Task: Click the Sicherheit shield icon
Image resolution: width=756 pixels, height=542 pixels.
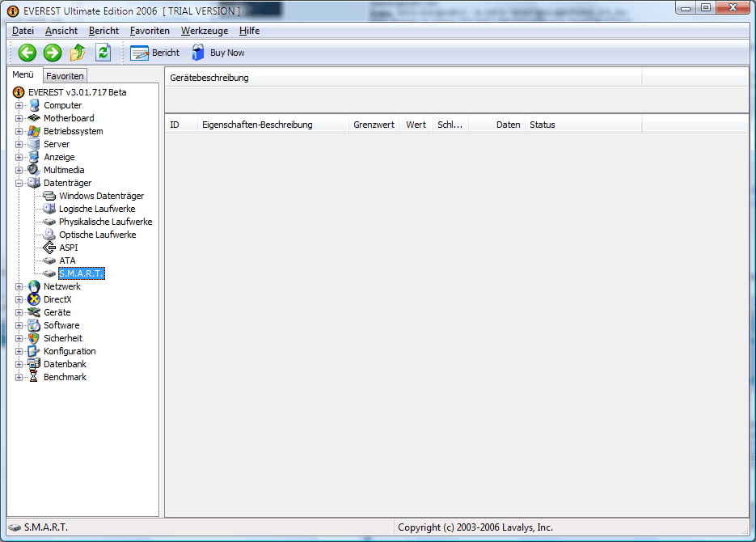Action: pyautogui.click(x=34, y=338)
